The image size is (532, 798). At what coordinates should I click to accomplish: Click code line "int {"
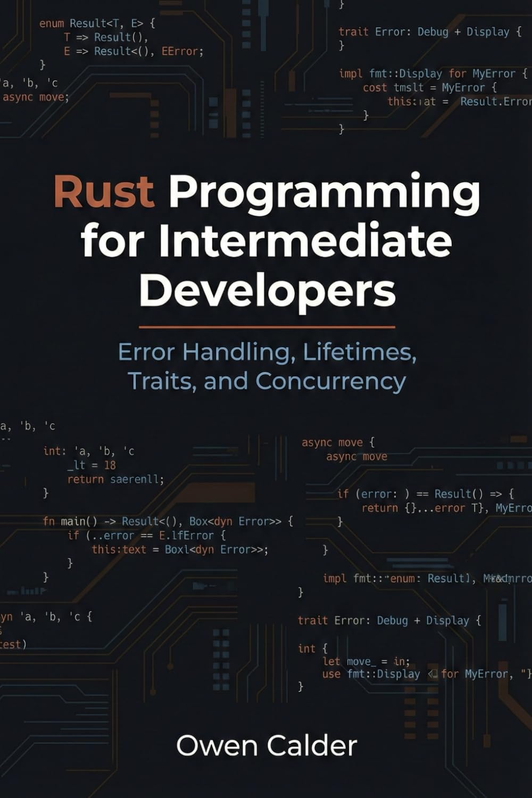tap(313, 648)
